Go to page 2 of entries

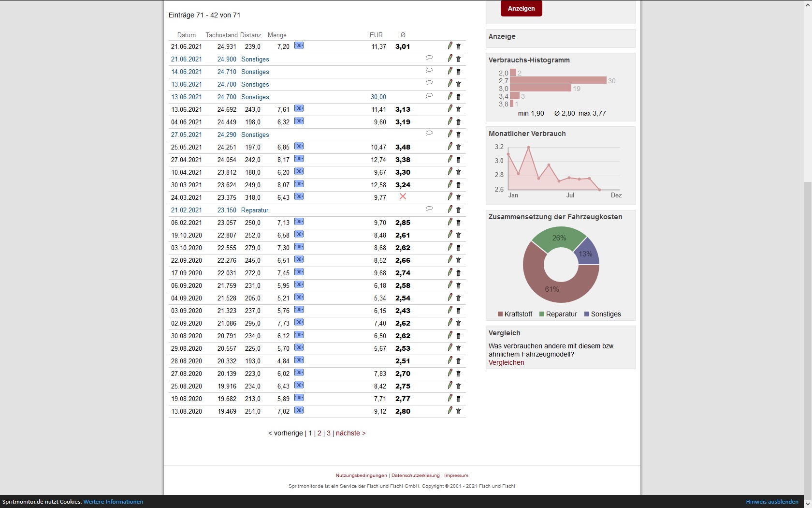(319, 433)
